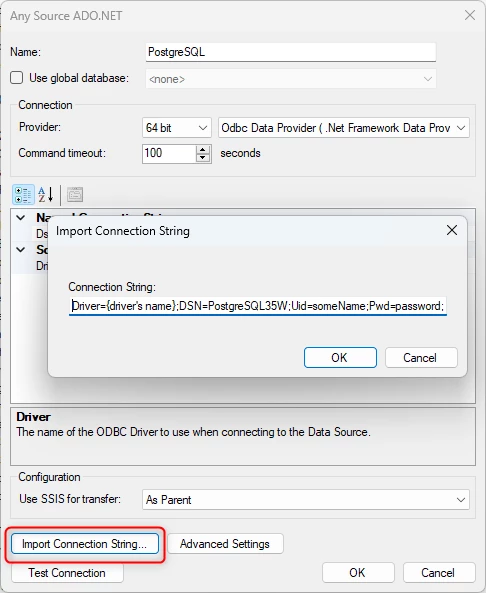
Task: Collapse the Named Connection String category
Action: click(21, 217)
